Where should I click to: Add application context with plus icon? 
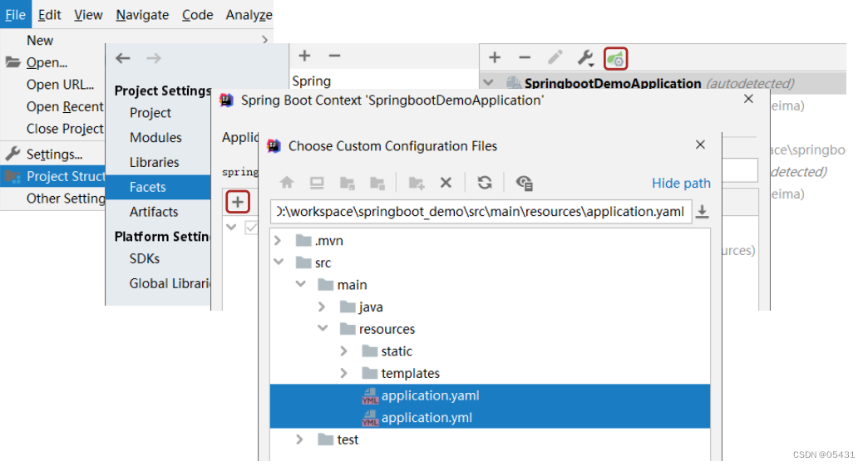[495, 57]
